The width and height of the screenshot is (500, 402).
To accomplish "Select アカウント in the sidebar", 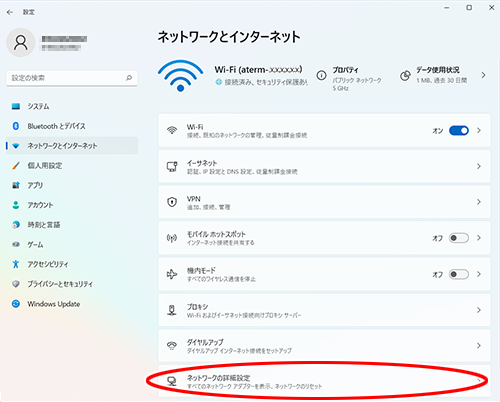I will coord(72,205).
